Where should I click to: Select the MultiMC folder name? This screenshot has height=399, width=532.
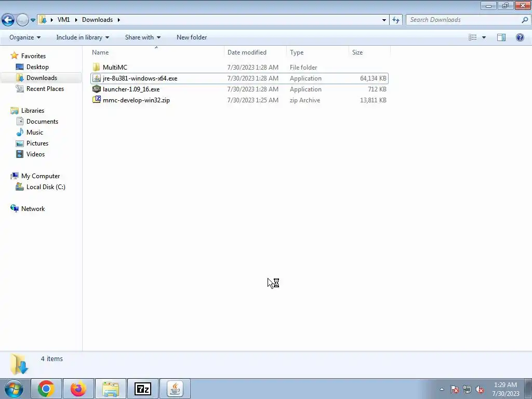coord(115,67)
